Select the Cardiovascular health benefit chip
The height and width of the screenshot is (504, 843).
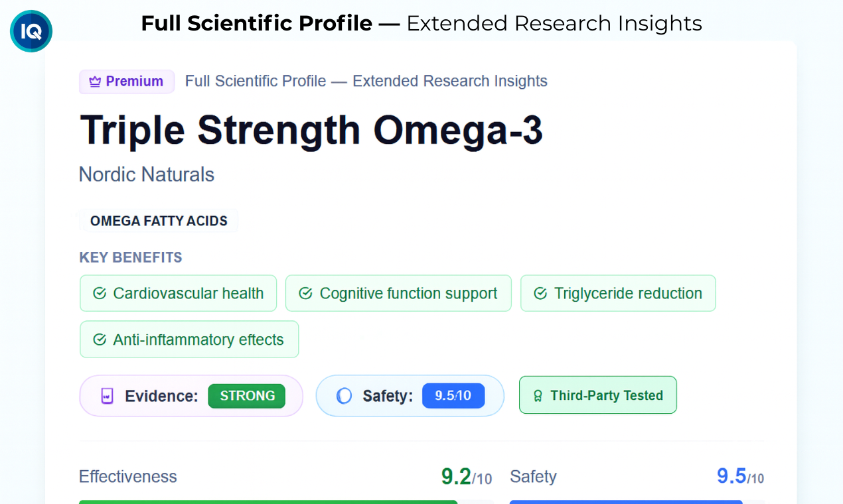point(178,293)
